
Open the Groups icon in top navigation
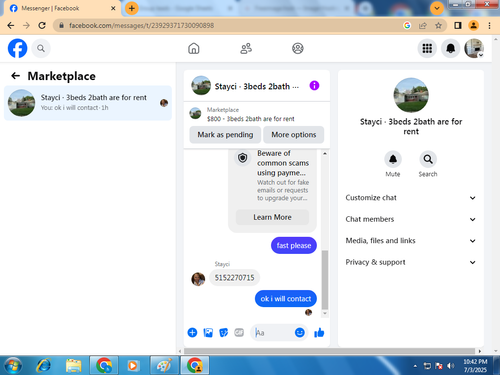(x=298, y=49)
